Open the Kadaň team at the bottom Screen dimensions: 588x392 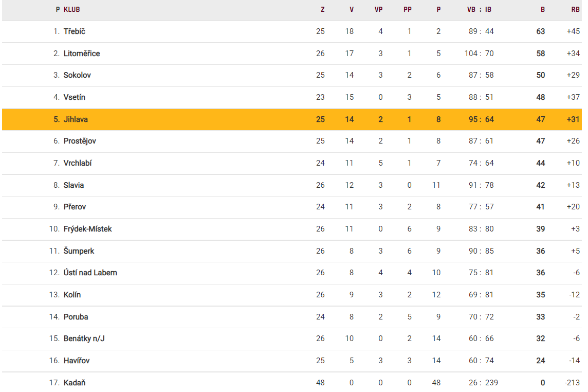(x=75, y=383)
